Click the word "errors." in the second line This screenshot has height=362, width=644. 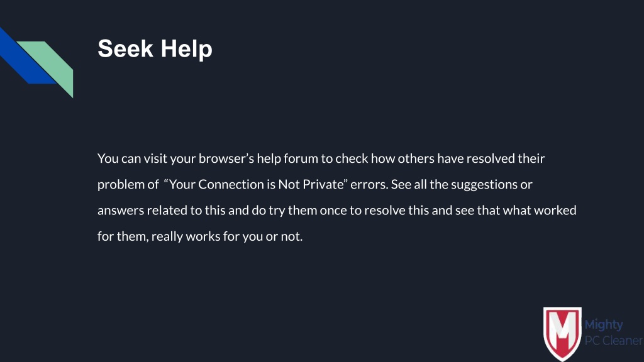pyautogui.click(x=369, y=185)
